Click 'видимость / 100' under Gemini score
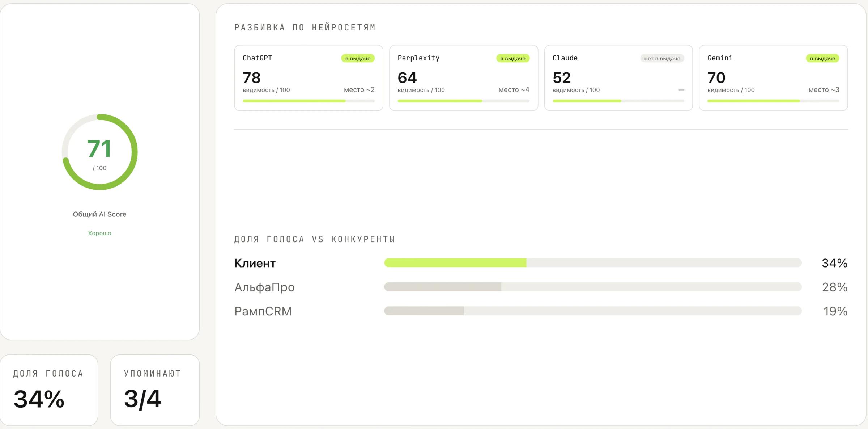Screen dimensions: 868x429 (x=731, y=90)
